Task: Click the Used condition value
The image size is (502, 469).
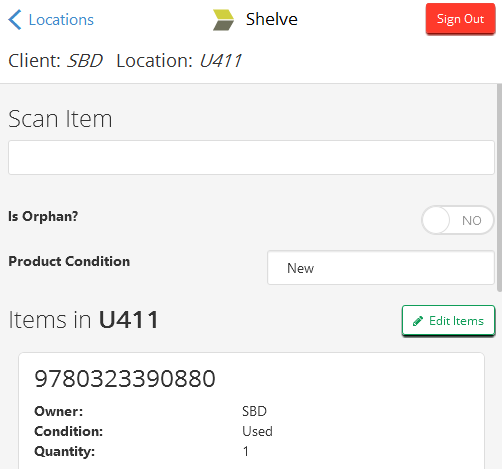Action: pyautogui.click(x=257, y=431)
